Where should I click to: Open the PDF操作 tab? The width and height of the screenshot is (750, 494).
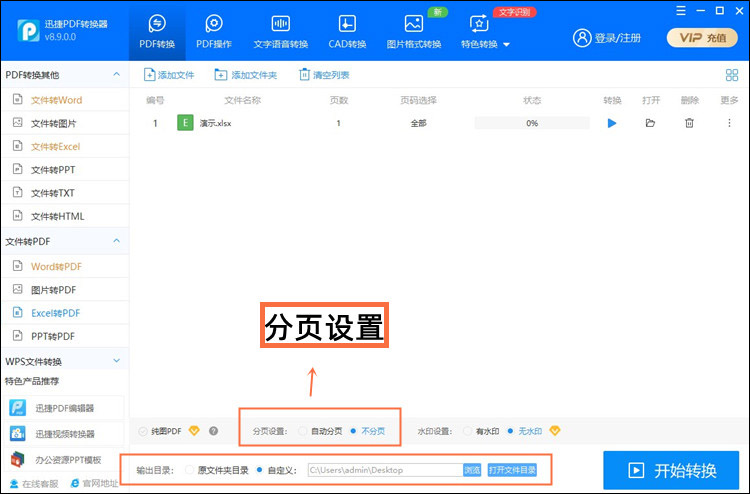214,32
